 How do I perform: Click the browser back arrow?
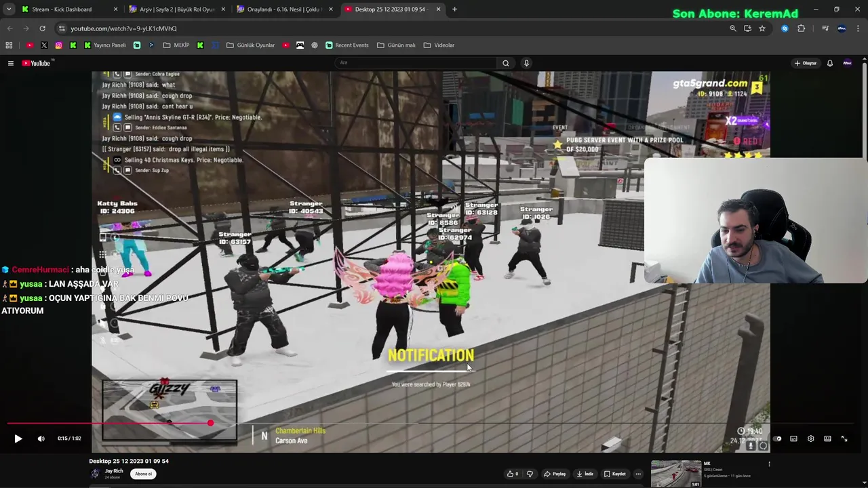point(9,28)
